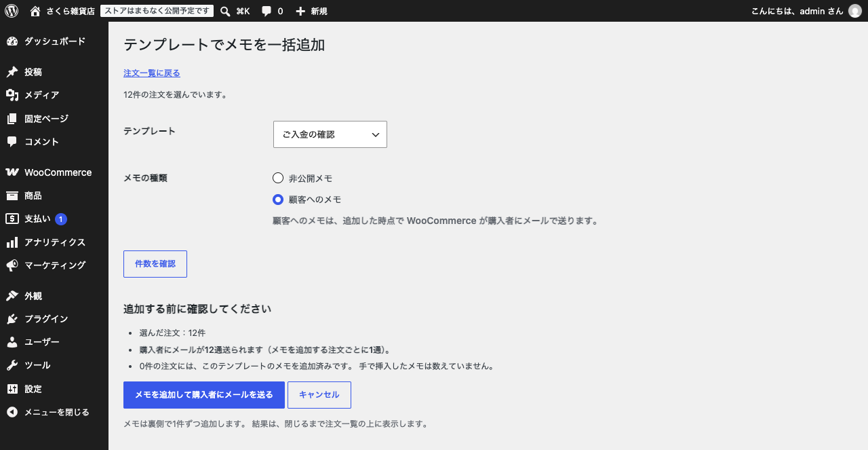Image resolution: width=868 pixels, height=450 pixels.
Task: Click the 商品 archive box icon
Action: point(12,195)
